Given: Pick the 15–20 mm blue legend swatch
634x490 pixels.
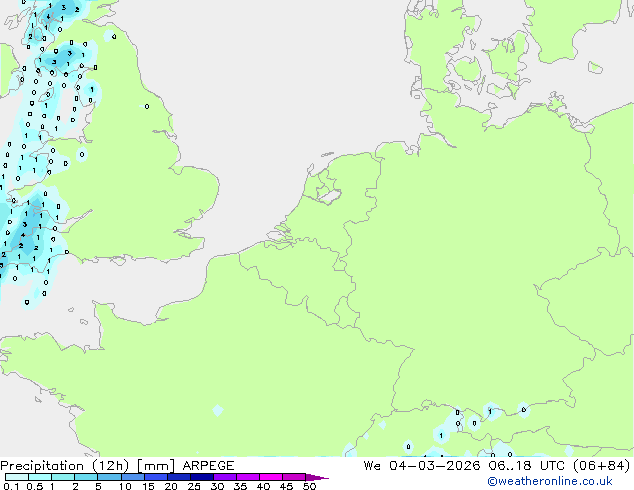Looking at the screenshot, I should point(156,477).
